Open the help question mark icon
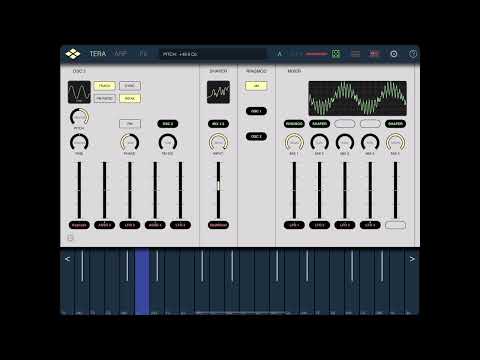 click(413, 54)
